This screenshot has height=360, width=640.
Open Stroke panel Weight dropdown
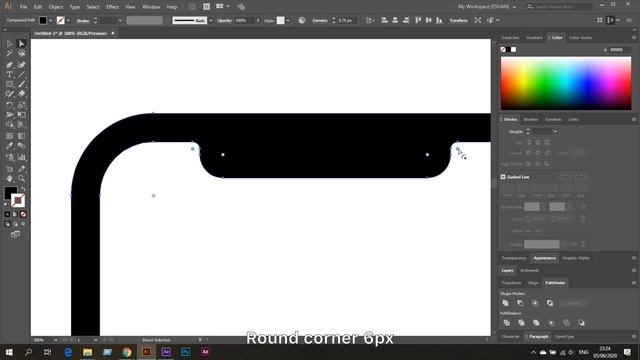pyautogui.click(x=555, y=132)
